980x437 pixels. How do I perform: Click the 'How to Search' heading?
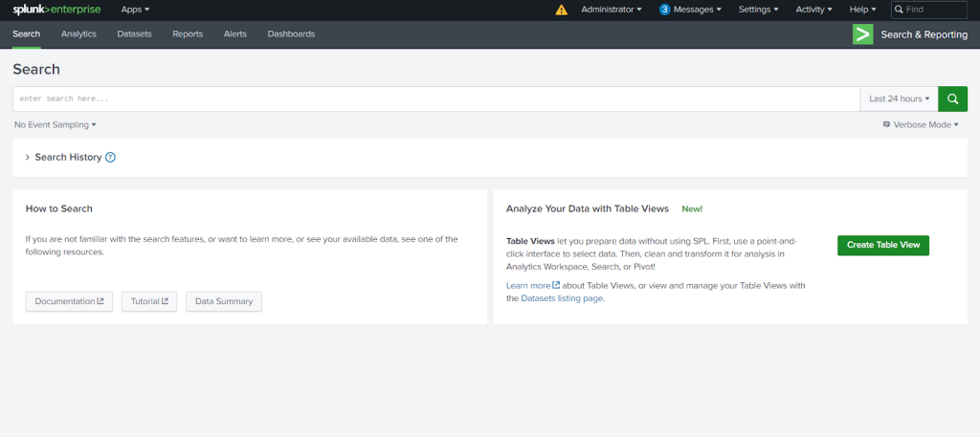(x=58, y=208)
